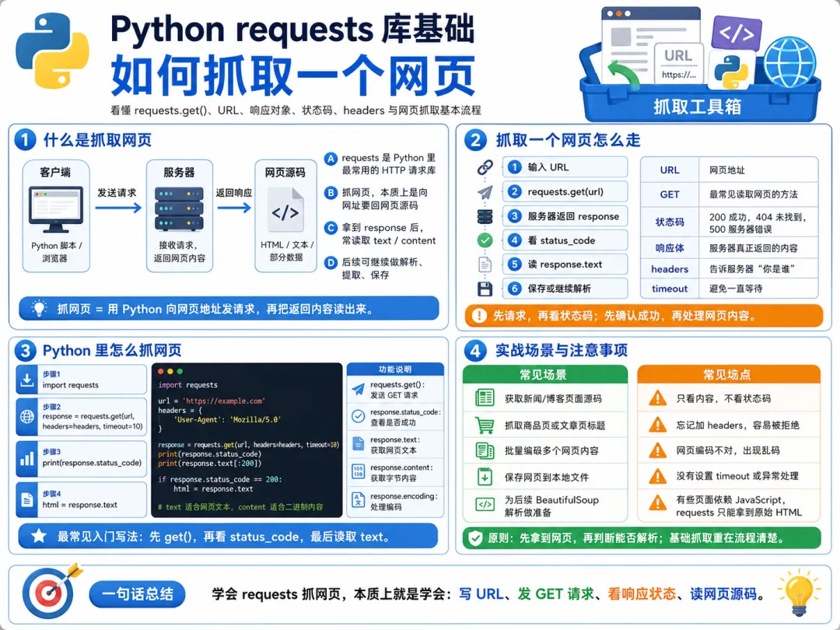This screenshot has width=840, height=630.
Task: Click the label 返回响应 above the arrow
Action: click(x=233, y=193)
